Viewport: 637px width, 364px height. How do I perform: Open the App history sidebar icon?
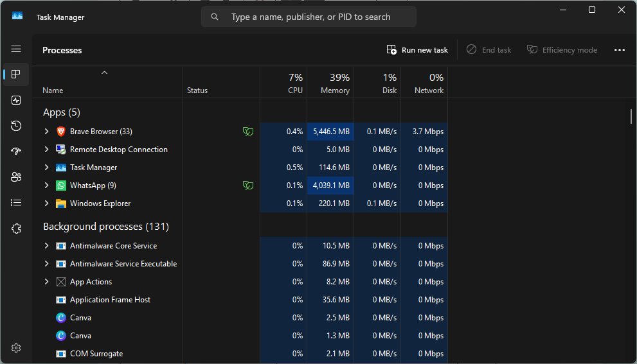[16, 126]
